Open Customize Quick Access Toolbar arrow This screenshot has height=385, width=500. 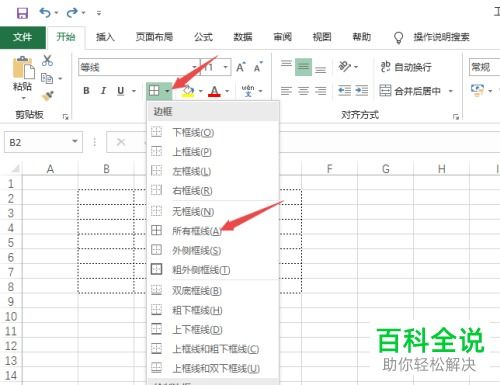99,13
